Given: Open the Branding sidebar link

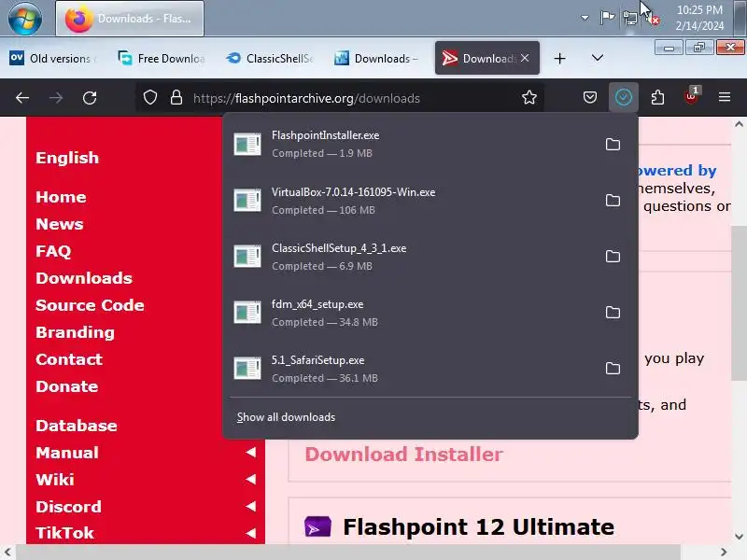Looking at the screenshot, I should click(76, 332).
